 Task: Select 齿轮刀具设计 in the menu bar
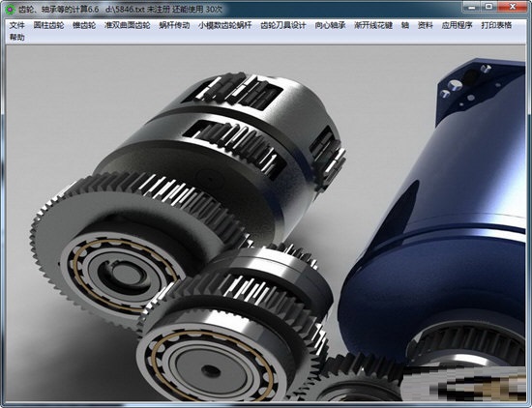coord(283,25)
